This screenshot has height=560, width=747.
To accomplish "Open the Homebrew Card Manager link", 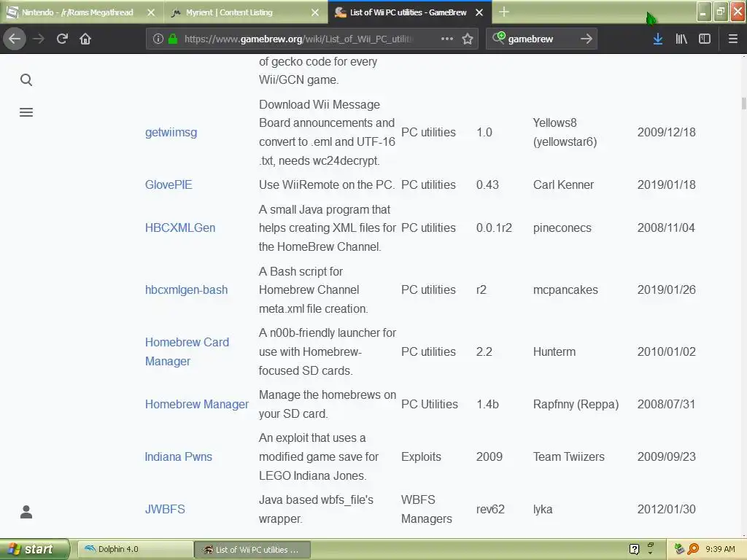I will coord(187,351).
